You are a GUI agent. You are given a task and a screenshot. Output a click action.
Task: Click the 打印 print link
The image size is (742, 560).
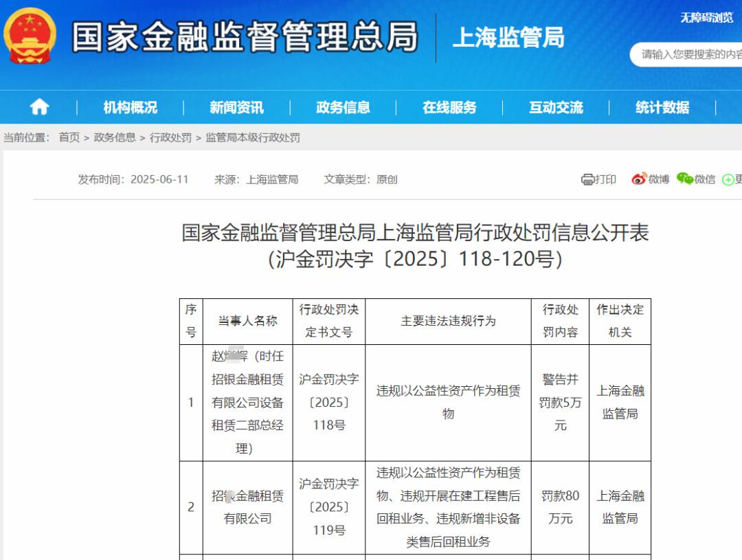(606, 179)
